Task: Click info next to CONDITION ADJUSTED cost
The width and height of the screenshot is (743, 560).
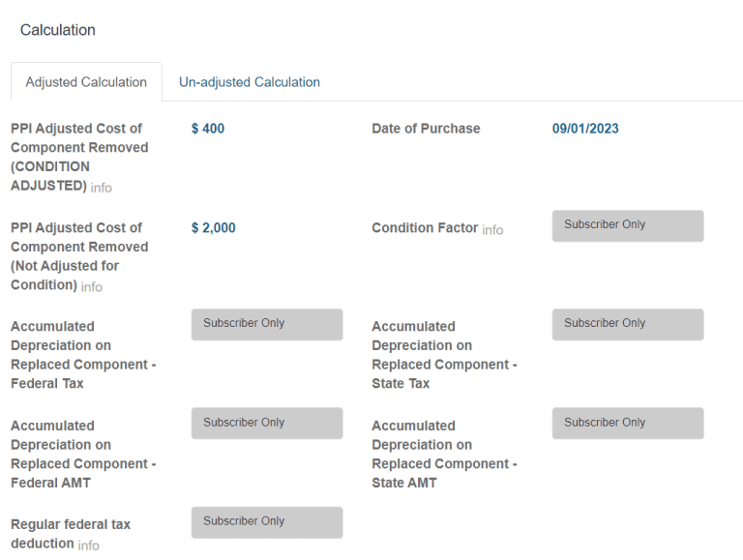Action: tap(102, 188)
